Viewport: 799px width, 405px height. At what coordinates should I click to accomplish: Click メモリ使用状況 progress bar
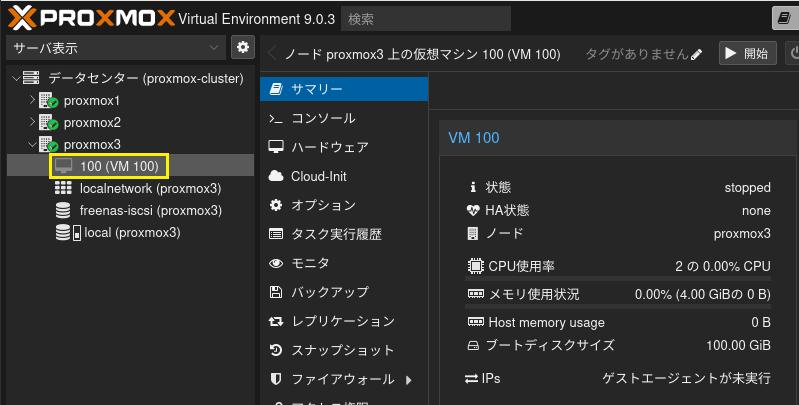pos(618,307)
